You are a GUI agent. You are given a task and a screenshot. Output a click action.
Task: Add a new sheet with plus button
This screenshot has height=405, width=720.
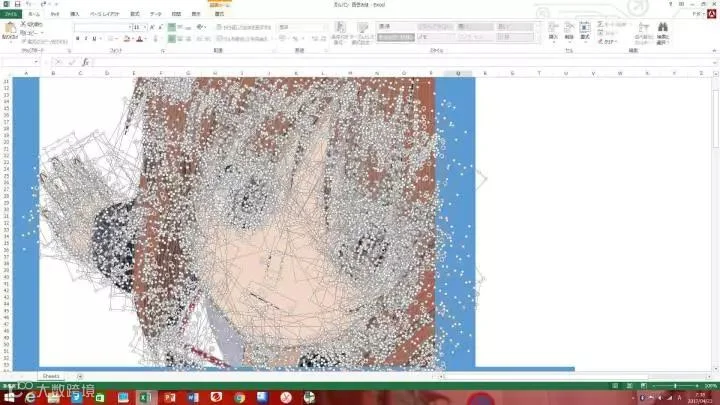tap(79, 377)
